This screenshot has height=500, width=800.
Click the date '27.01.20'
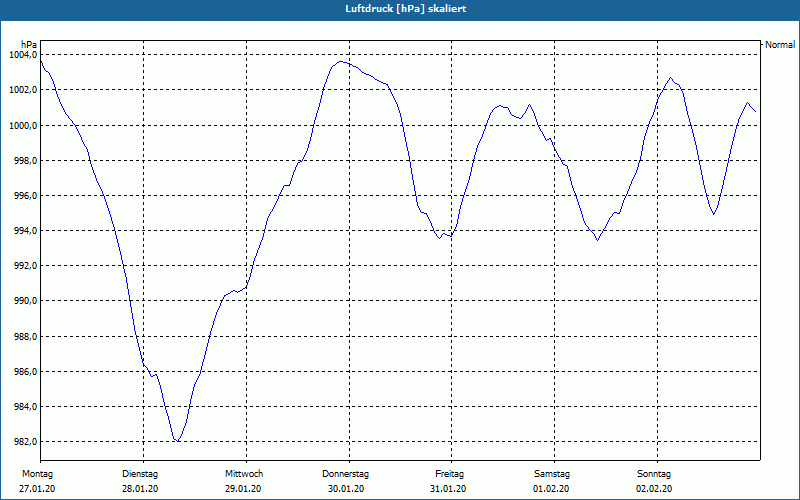(x=37, y=489)
